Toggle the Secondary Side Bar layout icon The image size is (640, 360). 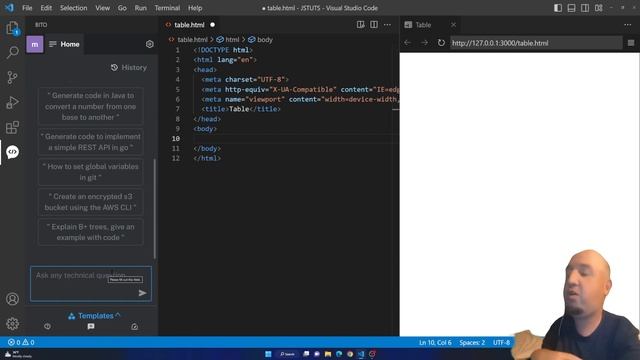[x=585, y=8]
